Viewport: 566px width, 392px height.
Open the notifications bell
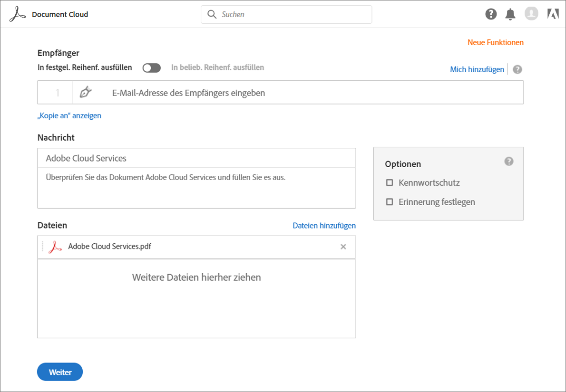point(510,14)
